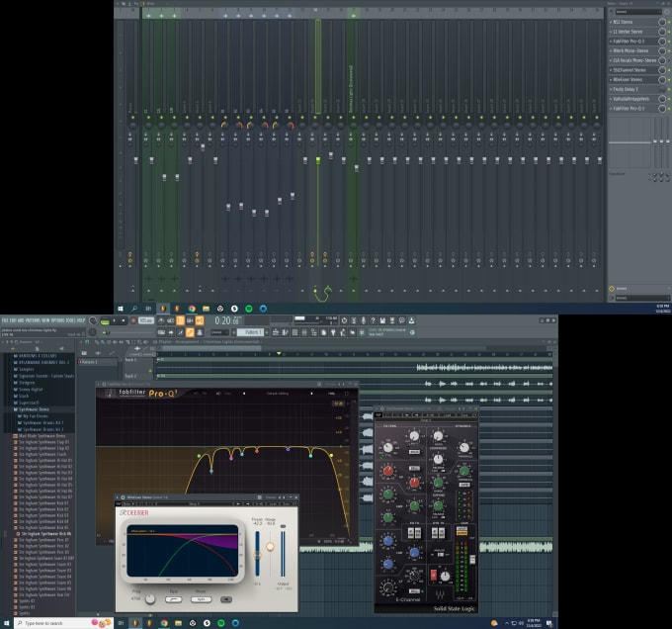Click the time display 0:20

[x=227, y=320]
